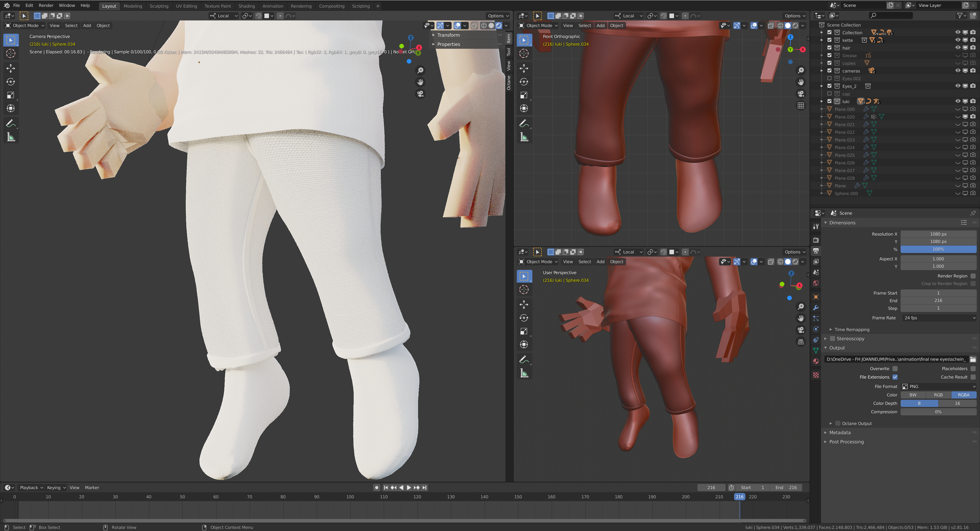The height and width of the screenshot is (531, 980).
Task: Jump to the timeline's last frame
Action: point(425,488)
